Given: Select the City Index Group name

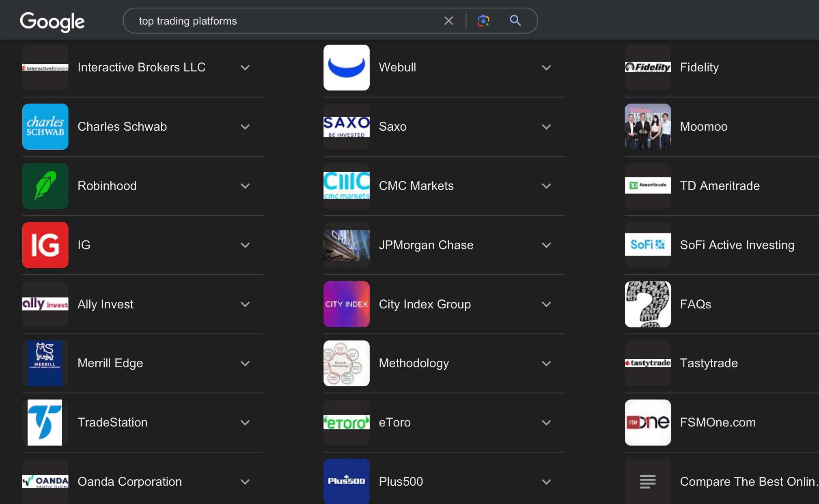Looking at the screenshot, I should pyautogui.click(x=425, y=304).
